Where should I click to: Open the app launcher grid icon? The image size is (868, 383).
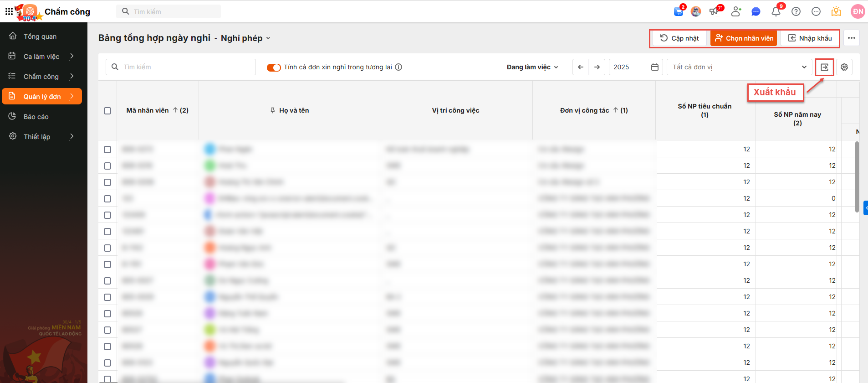point(9,11)
